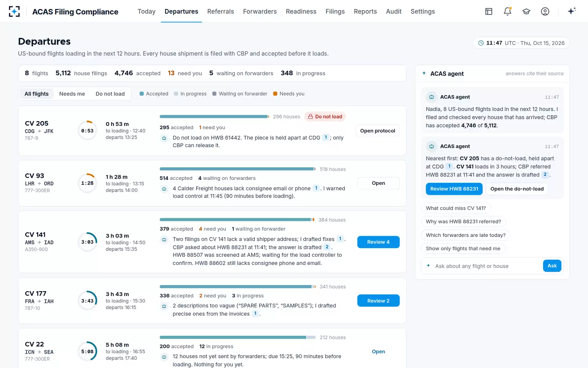Click the ACAS Filing Compliance logo icon
The width and height of the screenshot is (588, 368).
(x=14, y=11)
